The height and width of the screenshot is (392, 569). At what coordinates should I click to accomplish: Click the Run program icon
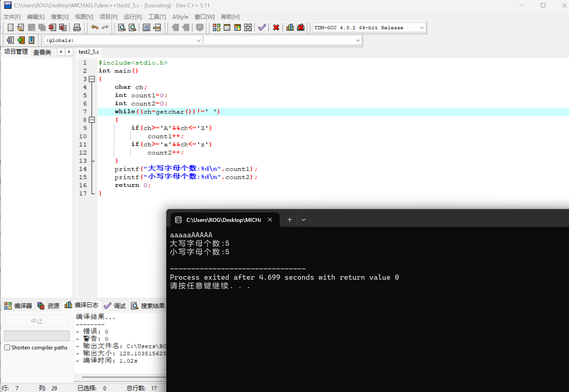(227, 28)
